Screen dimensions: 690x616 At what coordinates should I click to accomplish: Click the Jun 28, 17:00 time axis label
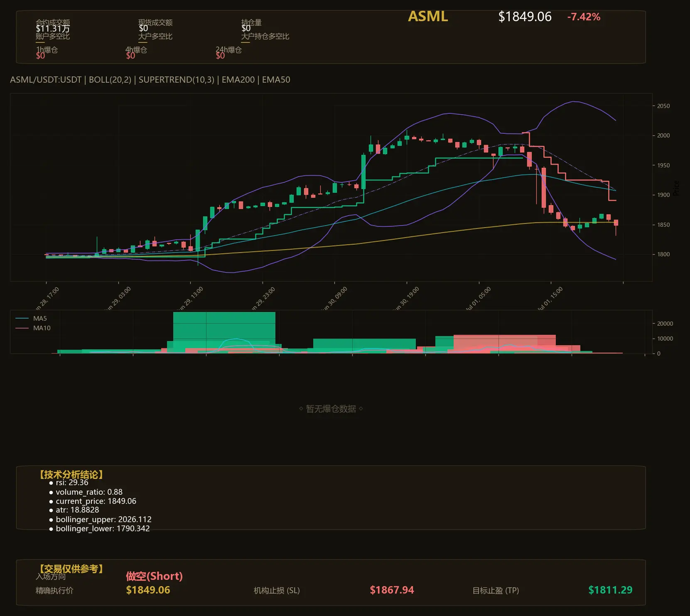47,298
